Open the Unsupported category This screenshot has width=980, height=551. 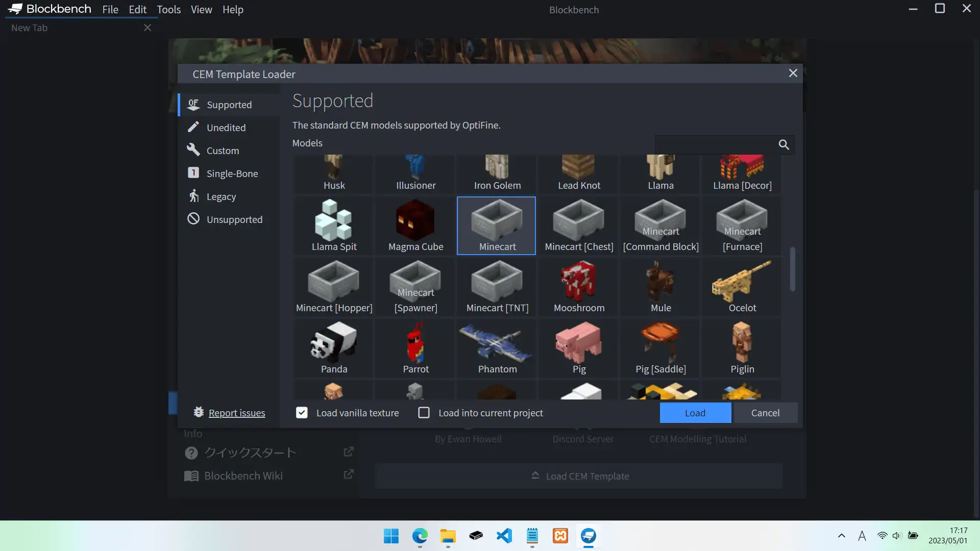coord(234,219)
